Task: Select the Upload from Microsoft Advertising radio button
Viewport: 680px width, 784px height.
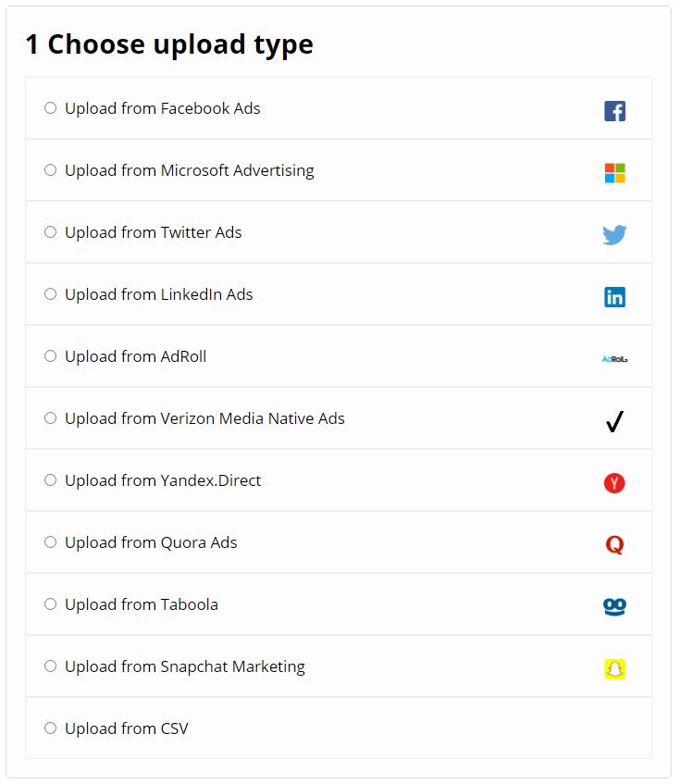Action: pyautogui.click(x=51, y=170)
